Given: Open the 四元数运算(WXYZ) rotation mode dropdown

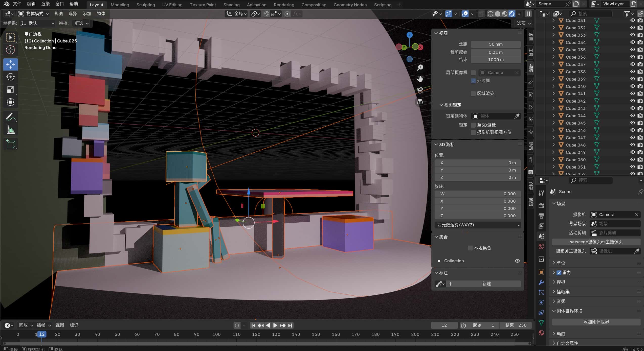Looking at the screenshot, I should click(x=478, y=225).
